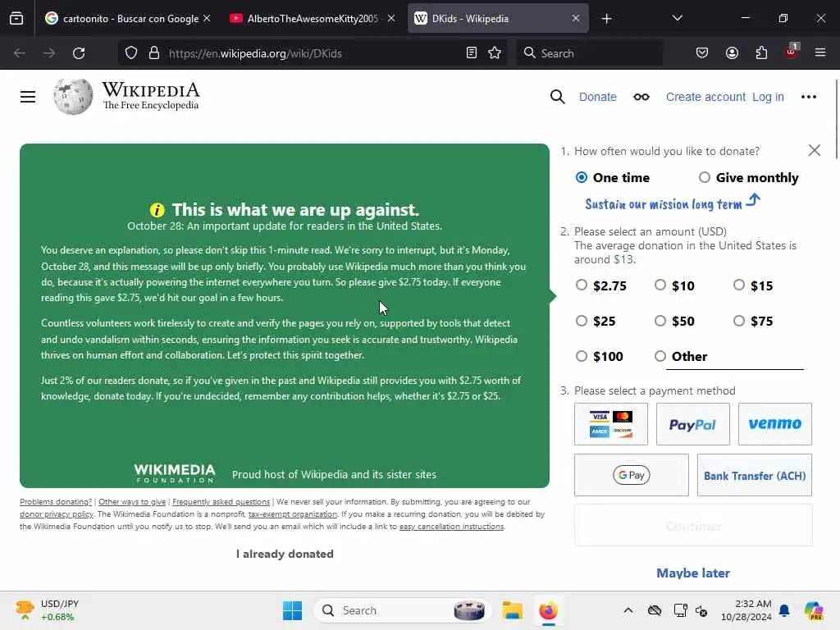Show hidden system tray icons

(x=628, y=610)
